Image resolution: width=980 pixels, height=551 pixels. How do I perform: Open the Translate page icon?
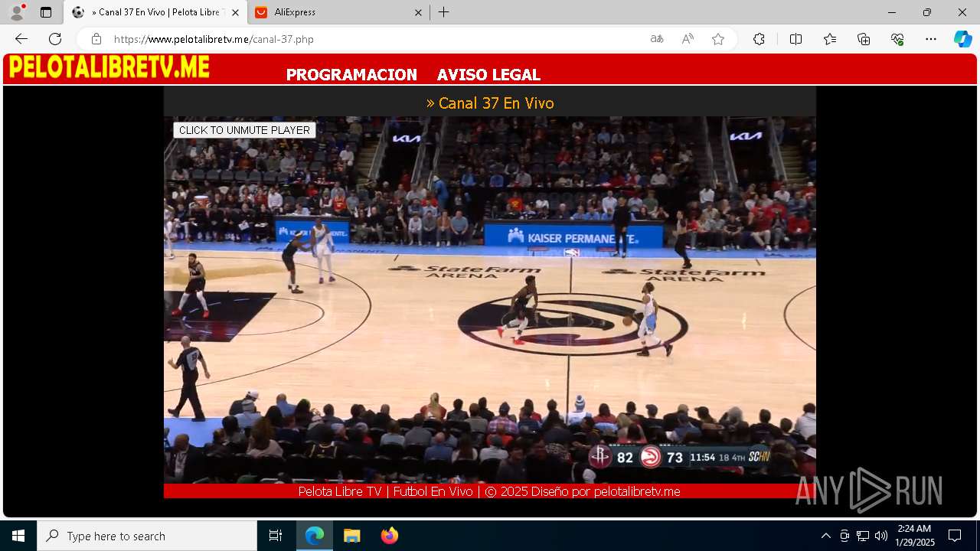[x=657, y=39]
